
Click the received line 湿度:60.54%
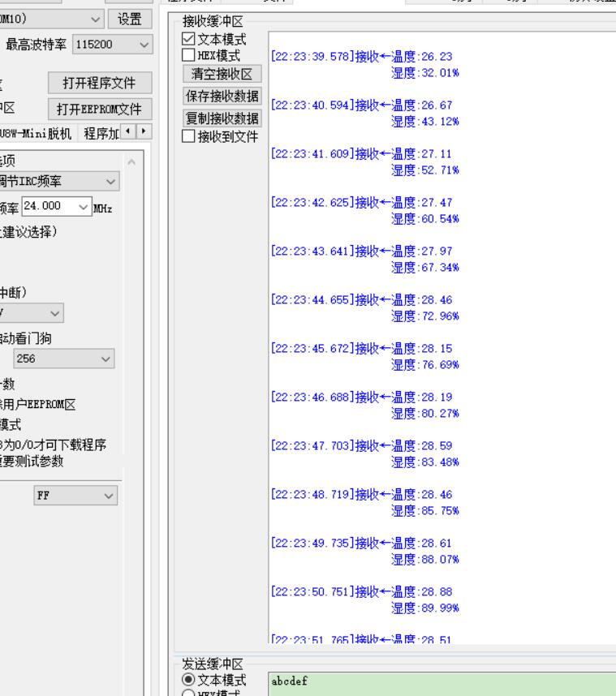coord(425,219)
